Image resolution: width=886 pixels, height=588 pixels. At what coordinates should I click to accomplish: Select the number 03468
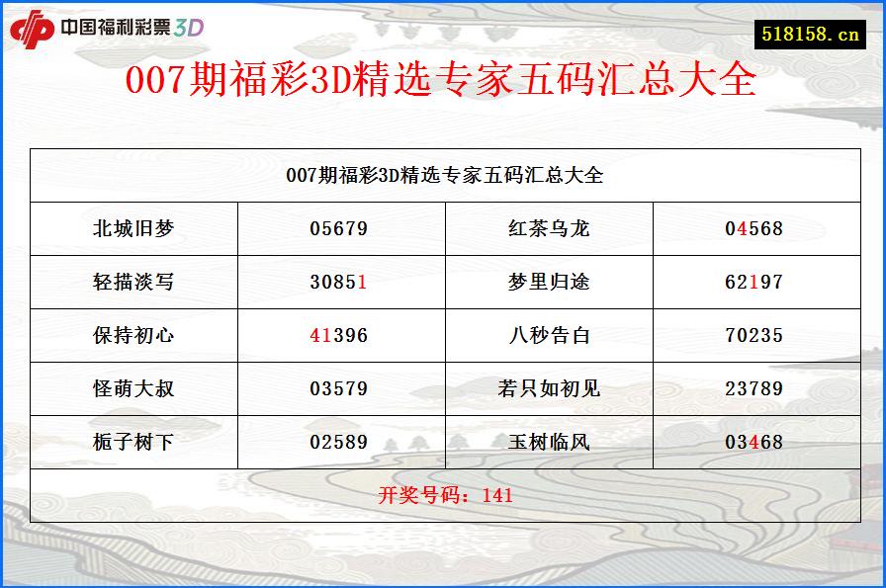click(x=754, y=443)
